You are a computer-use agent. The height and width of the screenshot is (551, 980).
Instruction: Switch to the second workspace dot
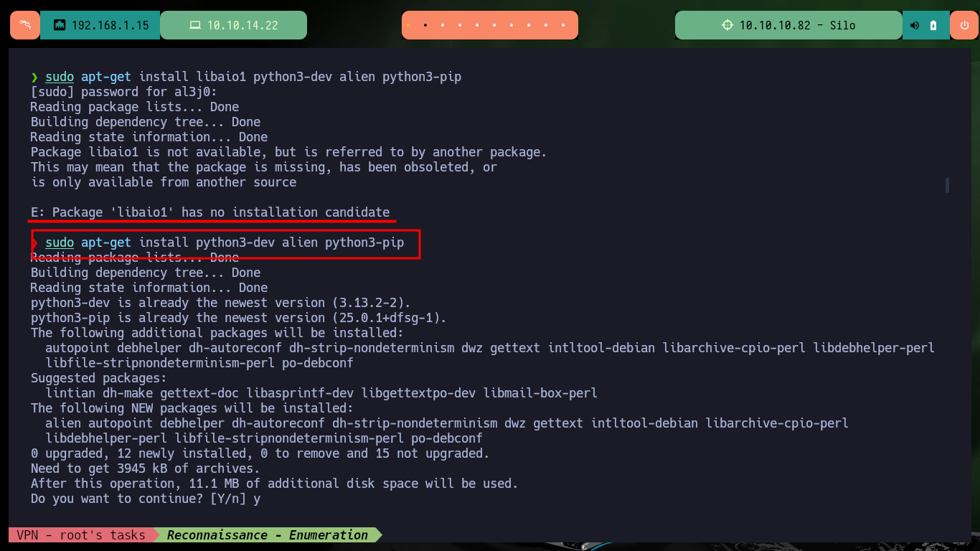coord(425,25)
